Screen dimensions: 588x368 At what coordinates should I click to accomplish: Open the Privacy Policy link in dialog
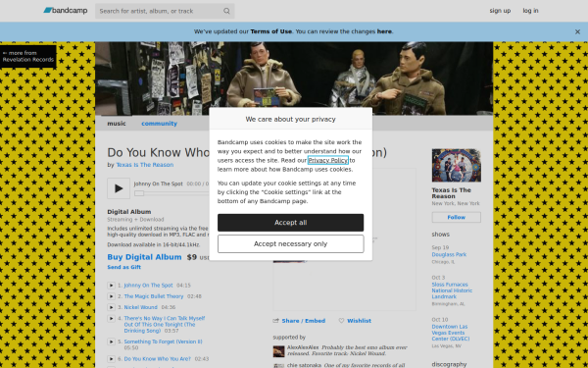[x=327, y=160]
